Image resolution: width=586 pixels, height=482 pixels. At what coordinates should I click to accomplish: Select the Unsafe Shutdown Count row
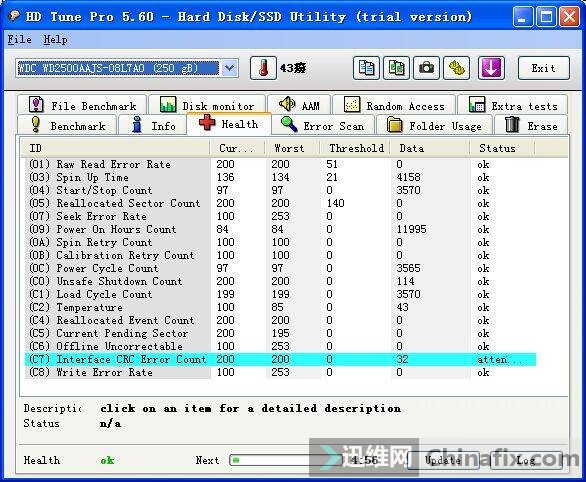point(280,281)
